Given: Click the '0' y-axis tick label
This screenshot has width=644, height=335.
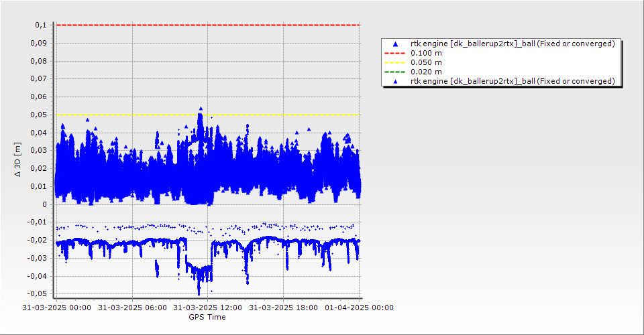Looking at the screenshot, I should pyautogui.click(x=45, y=204).
